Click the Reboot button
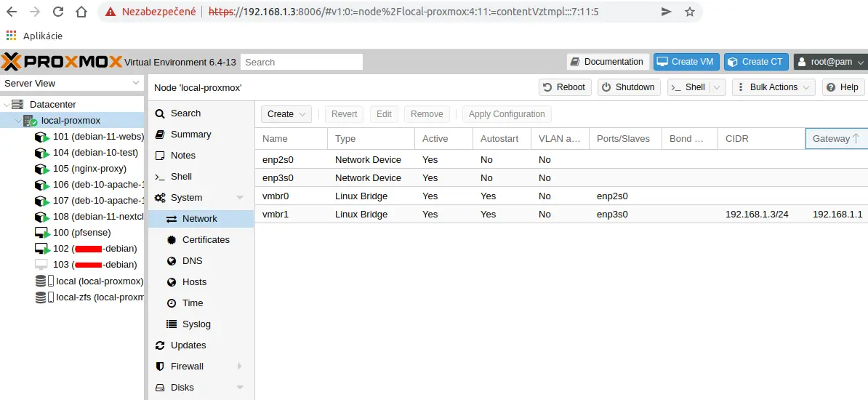This screenshot has width=868, height=400. tap(565, 87)
